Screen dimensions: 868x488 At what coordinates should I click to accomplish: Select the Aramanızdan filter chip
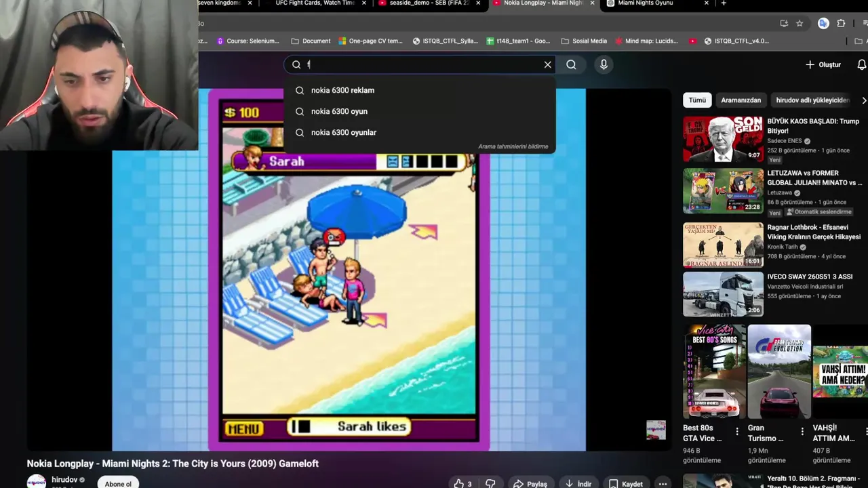click(x=741, y=100)
